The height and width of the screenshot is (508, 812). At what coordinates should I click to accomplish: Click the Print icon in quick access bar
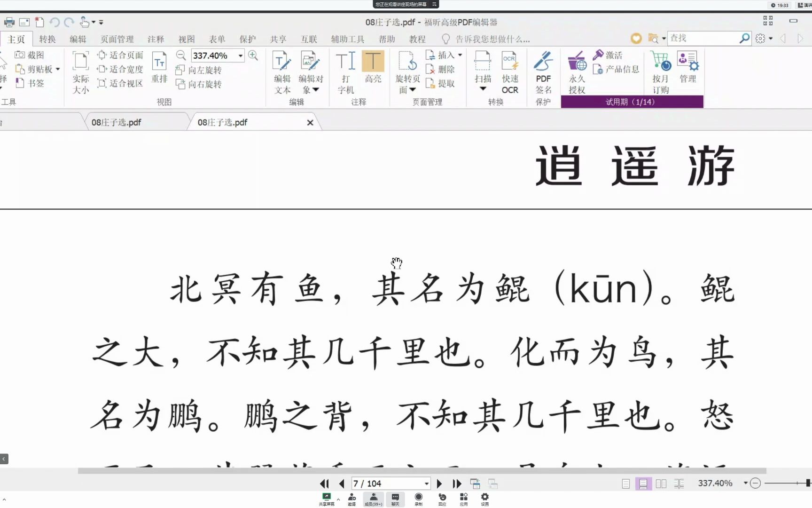click(9, 22)
